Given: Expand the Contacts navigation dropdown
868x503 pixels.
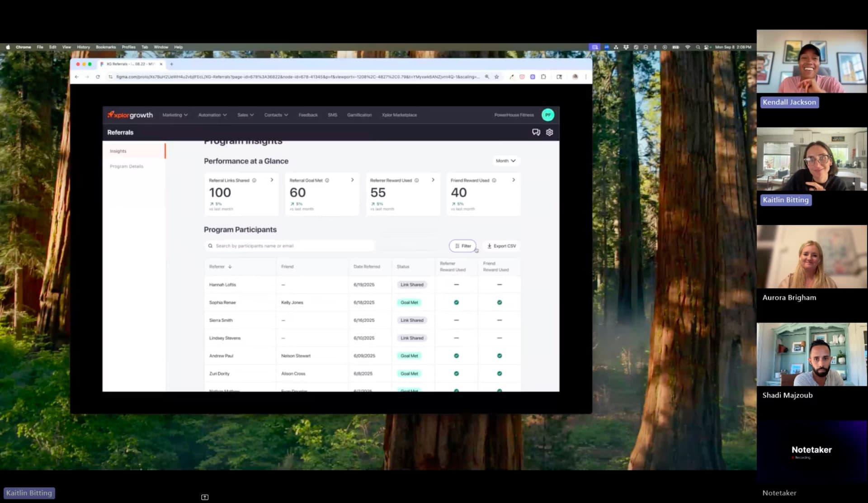Looking at the screenshot, I should coord(276,115).
